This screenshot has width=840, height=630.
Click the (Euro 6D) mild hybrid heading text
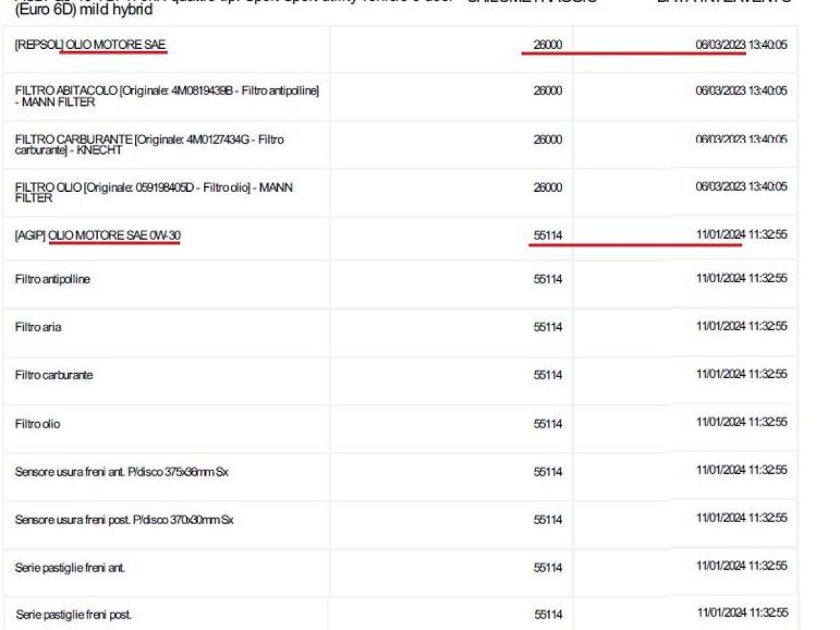(83, 10)
